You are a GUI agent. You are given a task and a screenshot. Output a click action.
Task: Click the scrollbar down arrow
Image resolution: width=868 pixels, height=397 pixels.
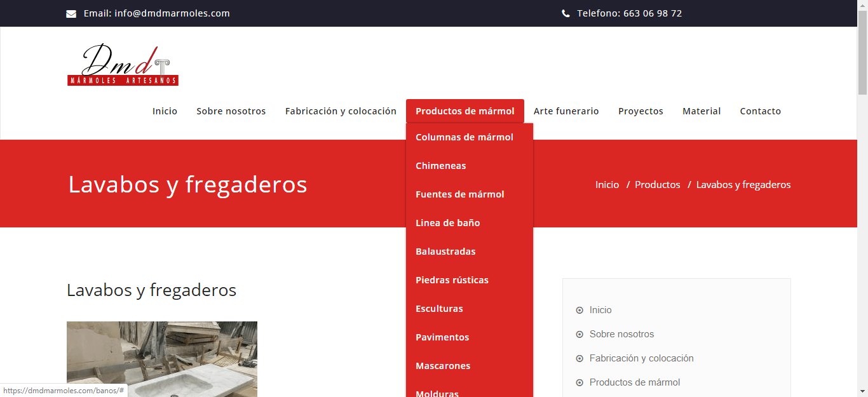(x=862, y=392)
